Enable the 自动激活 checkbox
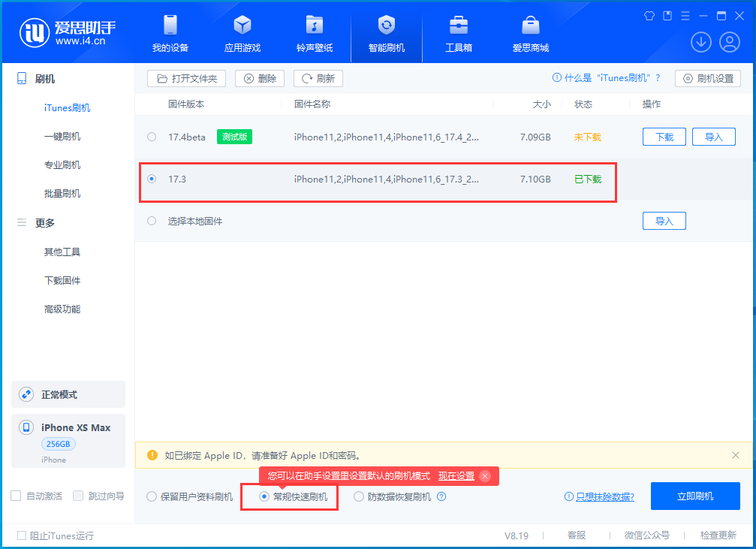Image resolution: width=756 pixels, height=549 pixels. point(14,496)
